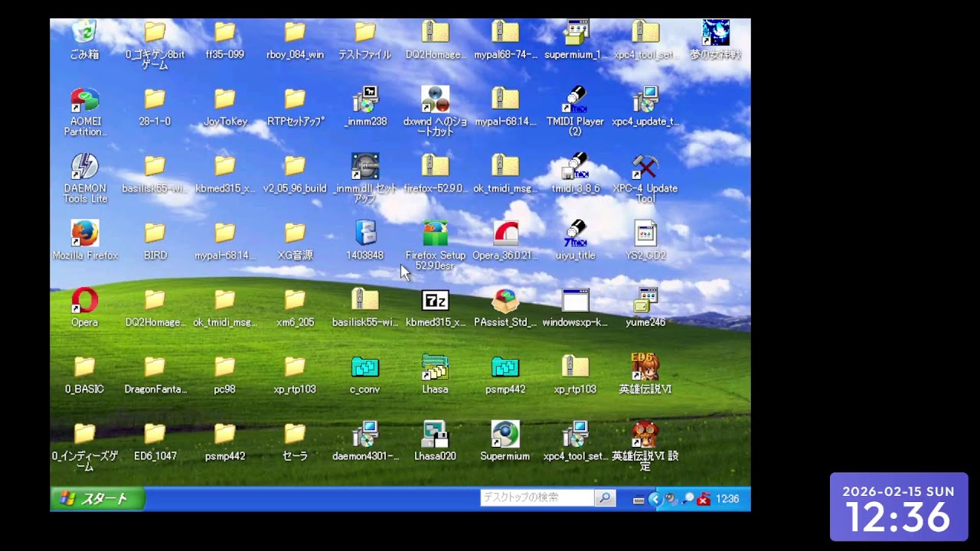Open the DragonFanta folder

click(x=155, y=367)
